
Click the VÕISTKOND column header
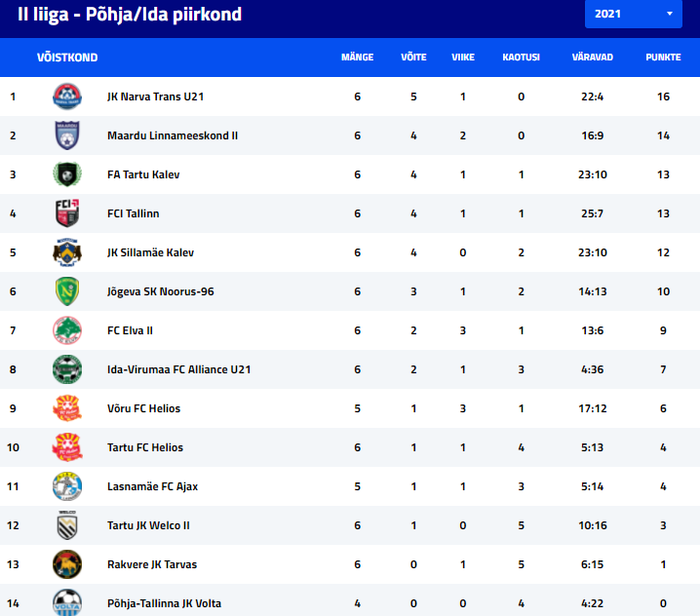point(67,58)
